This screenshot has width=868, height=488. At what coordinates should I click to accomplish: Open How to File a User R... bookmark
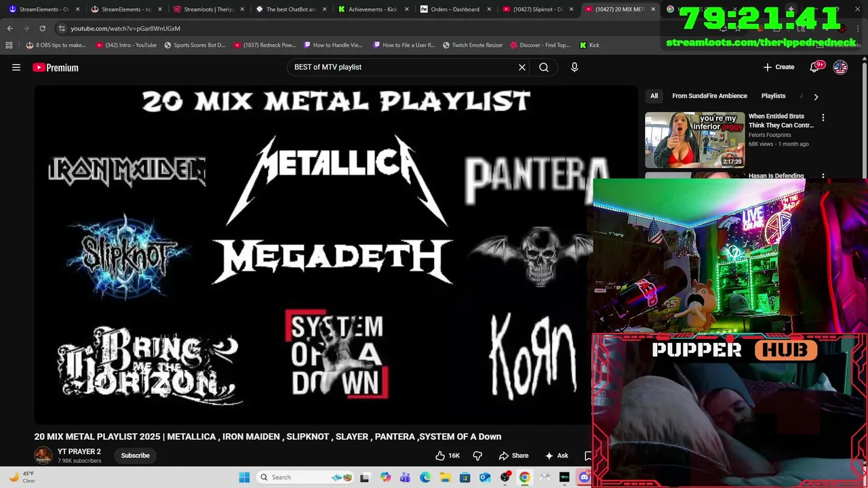point(404,45)
